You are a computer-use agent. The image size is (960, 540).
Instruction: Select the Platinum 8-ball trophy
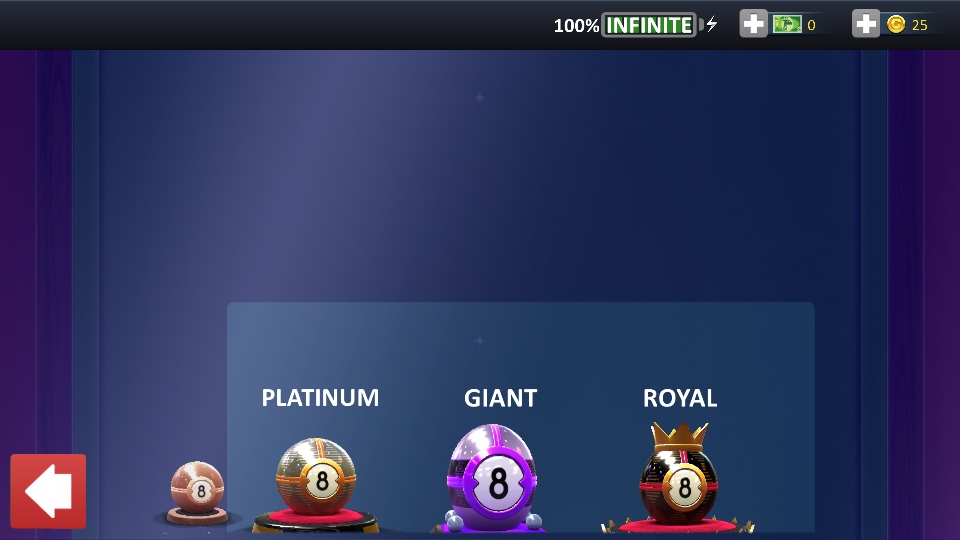click(x=316, y=476)
